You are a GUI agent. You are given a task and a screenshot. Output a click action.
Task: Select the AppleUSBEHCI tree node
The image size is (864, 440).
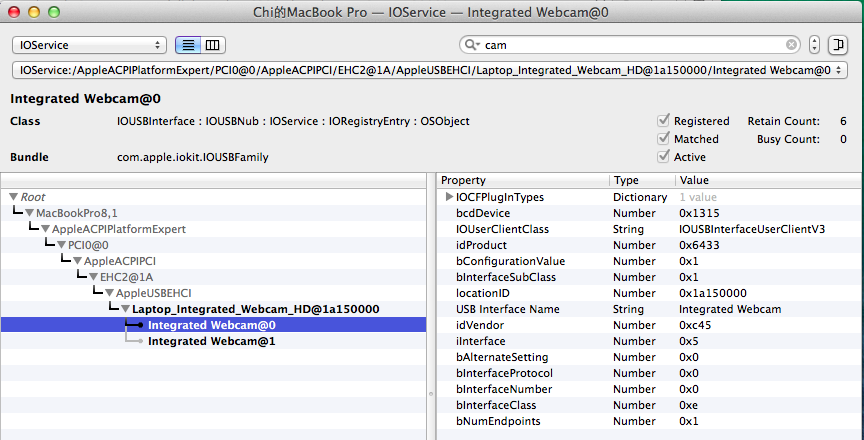150,293
